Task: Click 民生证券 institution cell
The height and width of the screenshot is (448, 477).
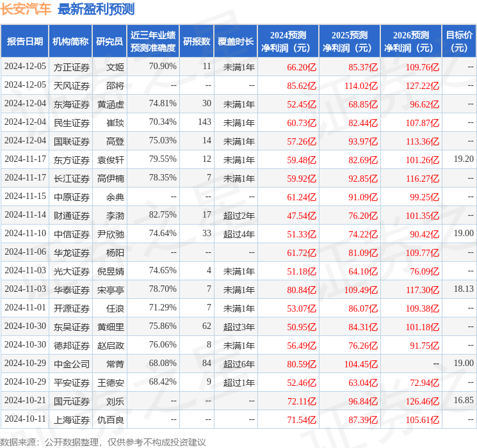Action: (72, 123)
